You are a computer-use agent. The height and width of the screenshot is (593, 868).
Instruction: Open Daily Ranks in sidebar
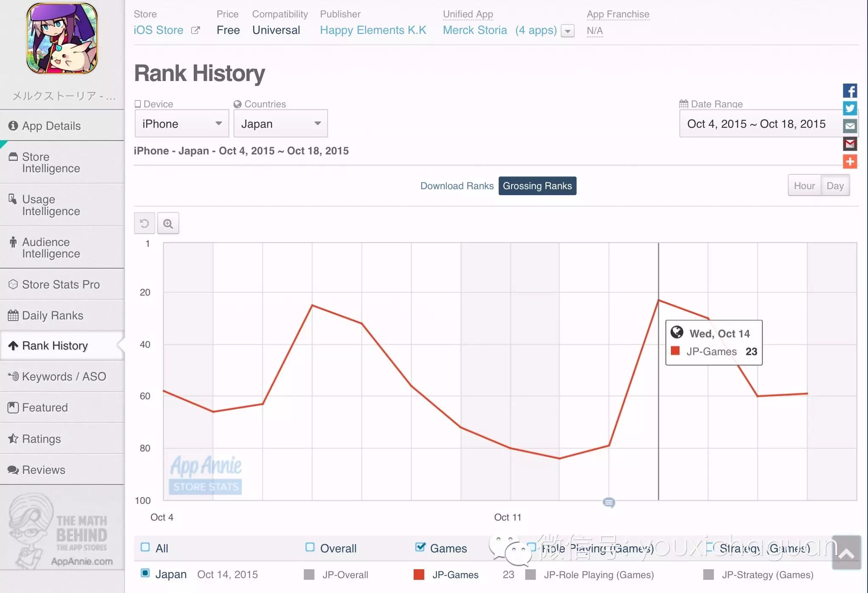point(53,315)
